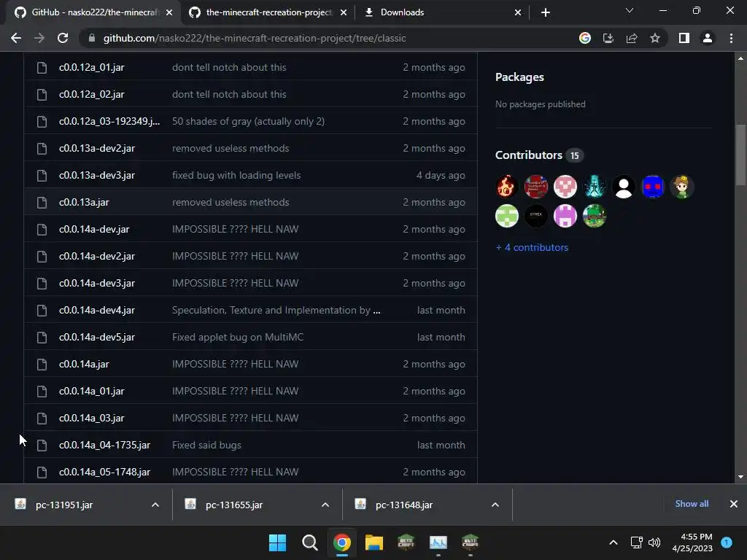Open commit 'Fixed said bugs'

[206, 445]
